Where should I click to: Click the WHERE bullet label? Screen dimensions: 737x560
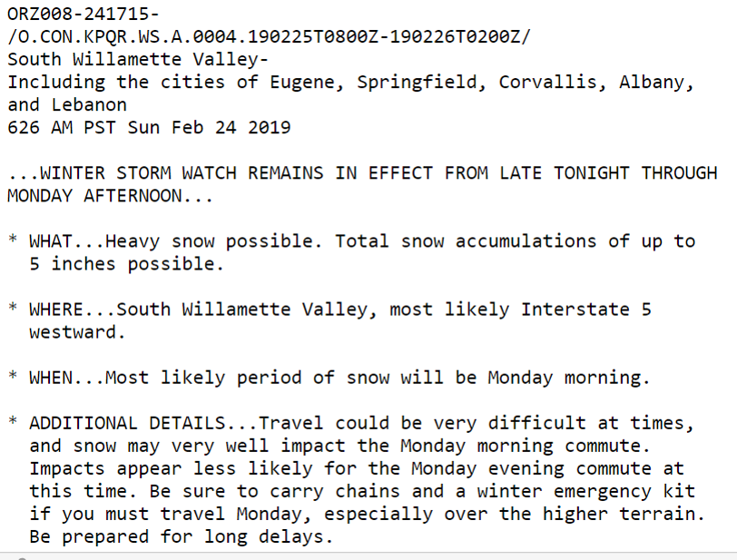(x=55, y=309)
